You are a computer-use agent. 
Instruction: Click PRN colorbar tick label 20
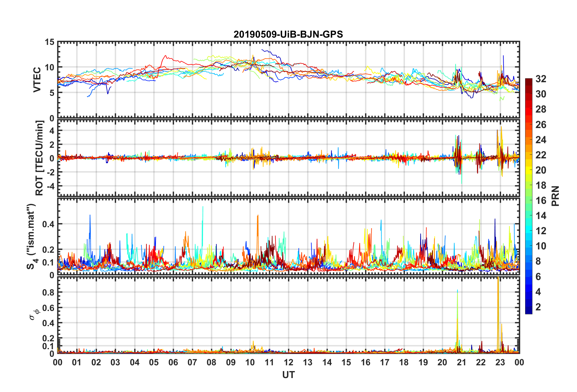click(x=541, y=170)
